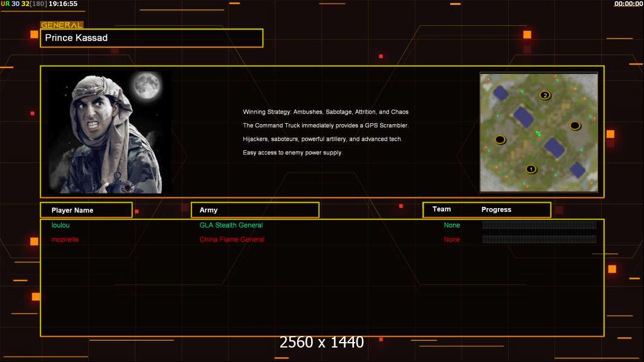Image resolution: width=644 pixels, height=362 pixels.
Task: Click China Flame General army entry
Action: (x=232, y=240)
